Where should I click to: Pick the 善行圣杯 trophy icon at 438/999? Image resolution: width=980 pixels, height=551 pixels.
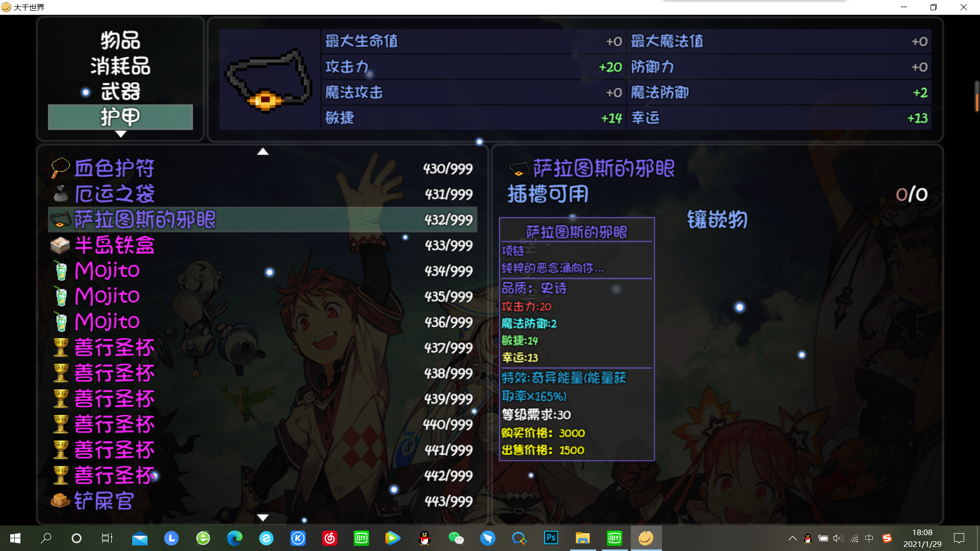(61, 373)
